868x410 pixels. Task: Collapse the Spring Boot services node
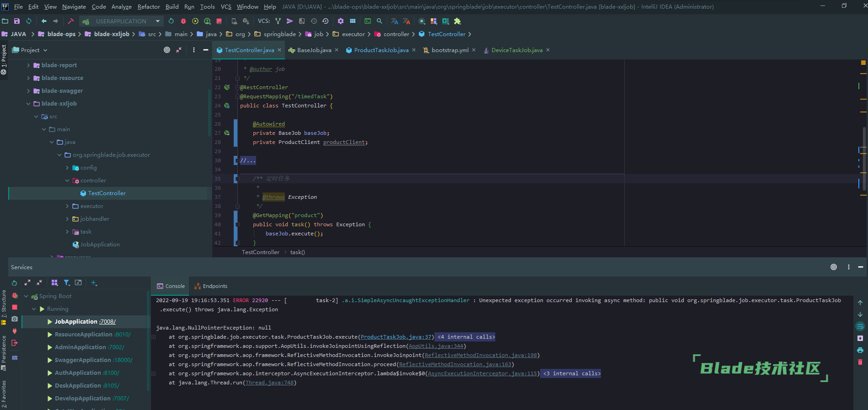[x=26, y=296]
